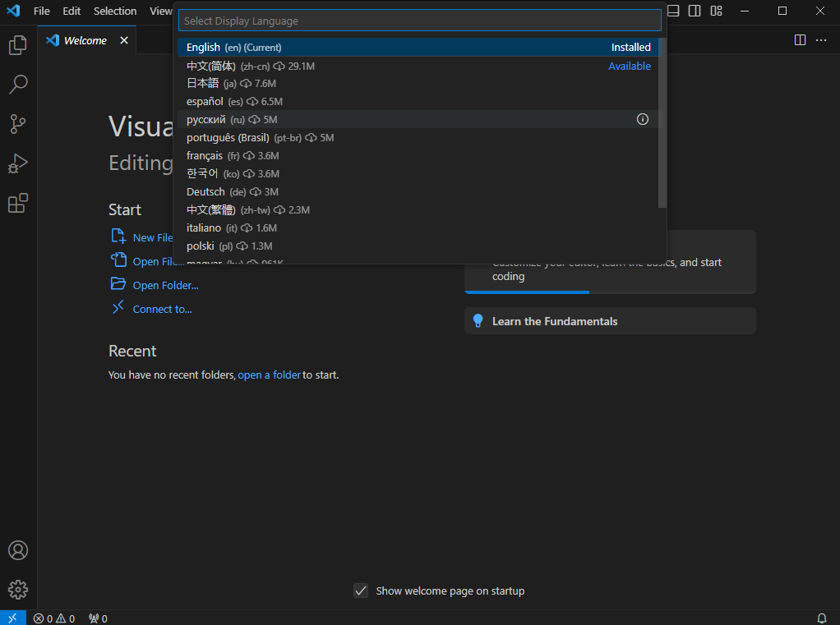
Task: Open the Run and Debug view
Action: click(x=18, y=163)
